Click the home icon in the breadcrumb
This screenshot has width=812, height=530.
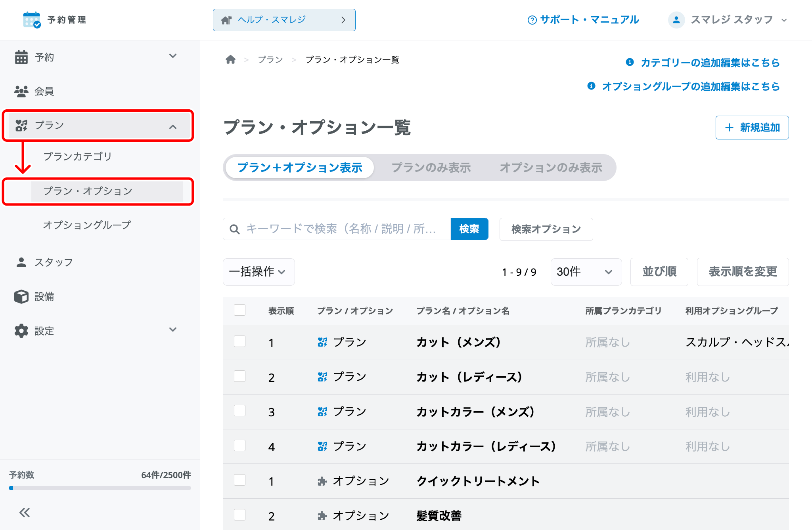click(230, 60)
